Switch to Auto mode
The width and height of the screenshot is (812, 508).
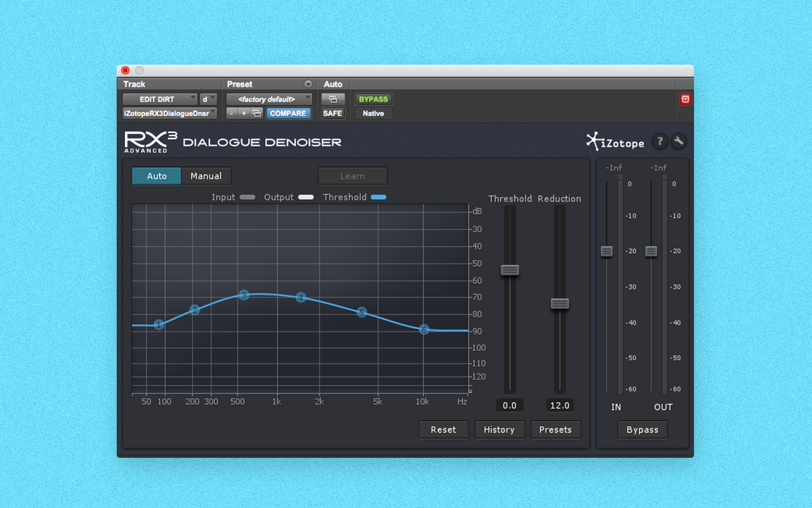(x=157, y=176)
